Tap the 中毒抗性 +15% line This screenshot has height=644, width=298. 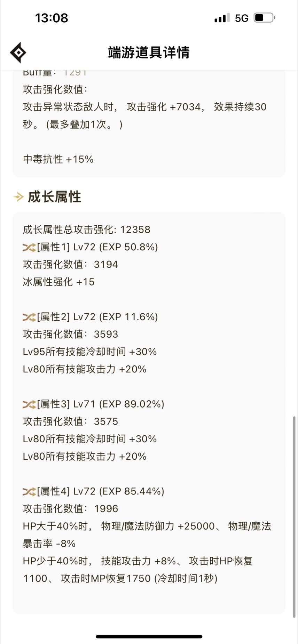tap(58, 160)
